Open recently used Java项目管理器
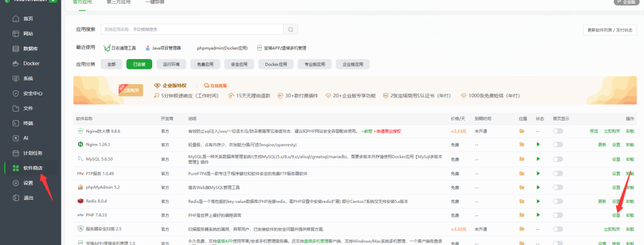Screen dimensions: 644x245 (163, 48)
